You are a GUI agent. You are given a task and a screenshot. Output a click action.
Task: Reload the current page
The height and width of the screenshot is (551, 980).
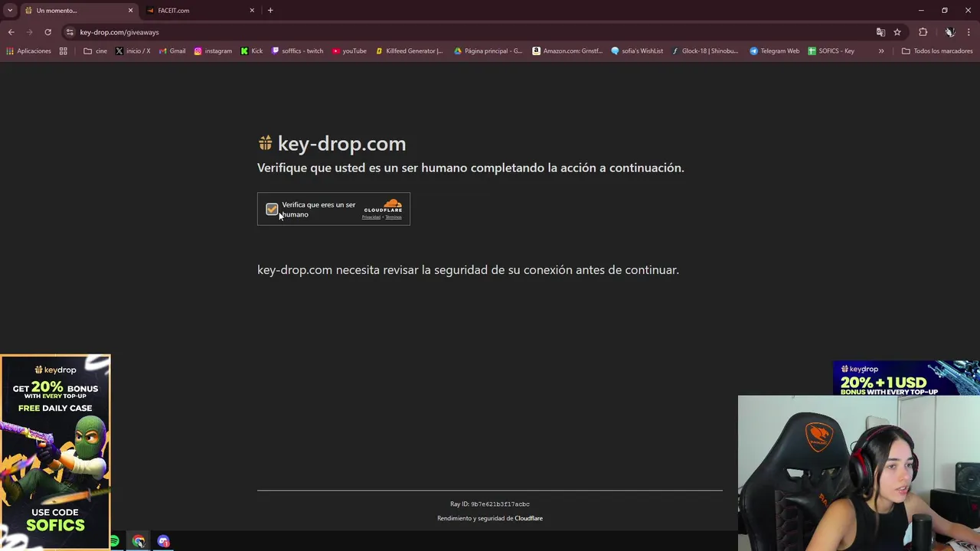[x=47, y=32]
